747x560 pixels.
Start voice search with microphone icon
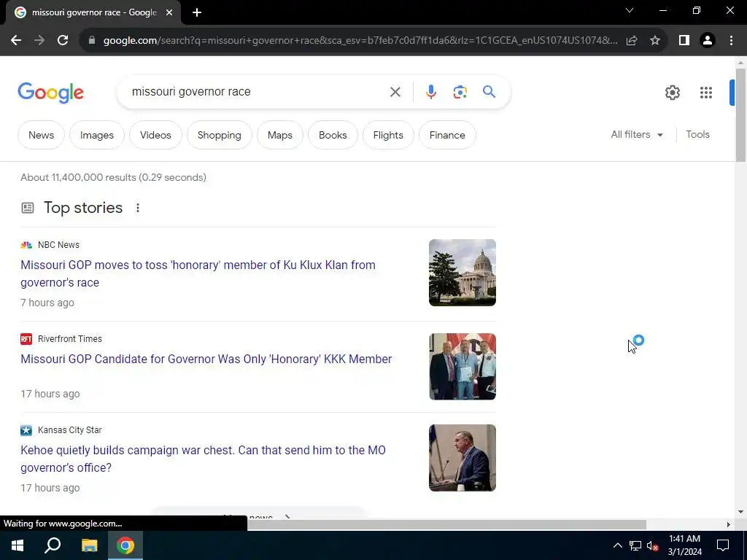[x=431, y=92]
